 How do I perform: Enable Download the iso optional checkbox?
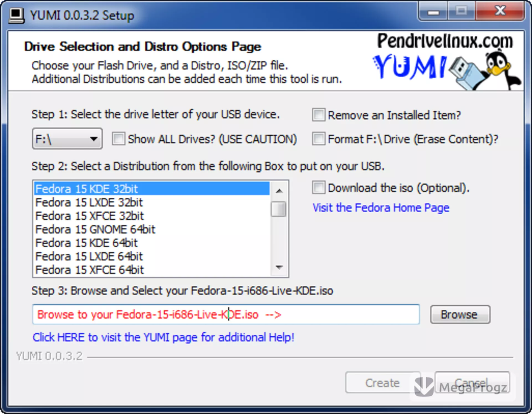(x=319, y=188)
